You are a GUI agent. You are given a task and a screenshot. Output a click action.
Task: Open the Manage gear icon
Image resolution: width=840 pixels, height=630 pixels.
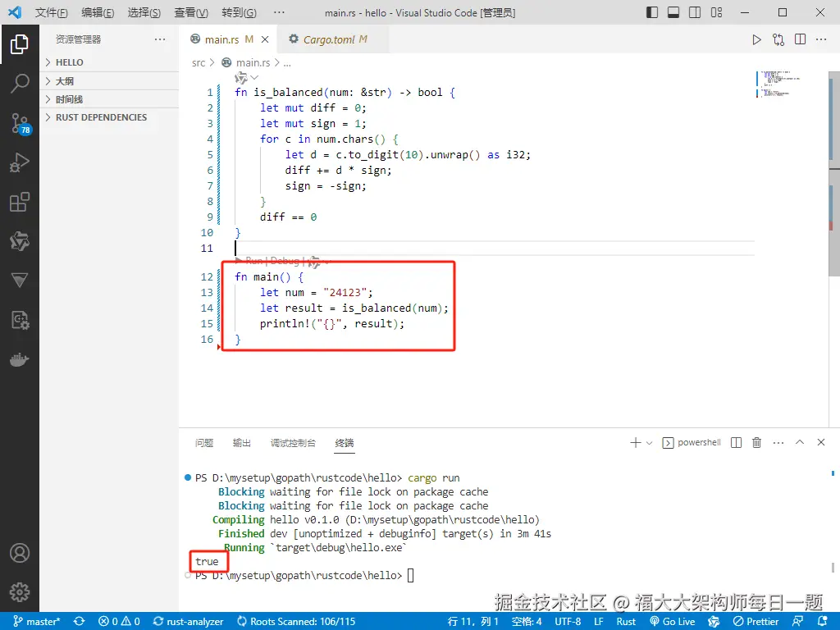click(x=20, y=592)
